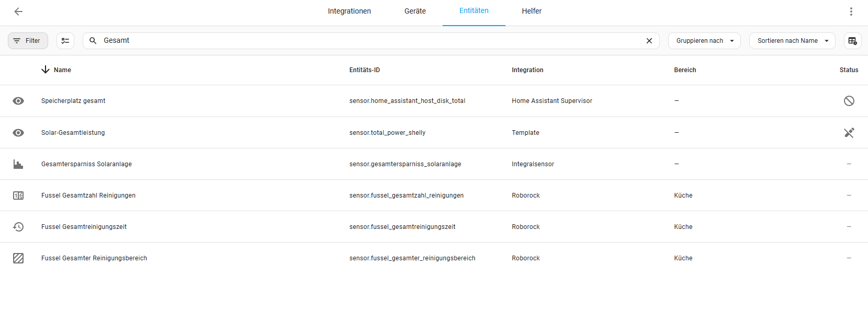Enter selection mode with checklist icon

[x=65, y=41]
